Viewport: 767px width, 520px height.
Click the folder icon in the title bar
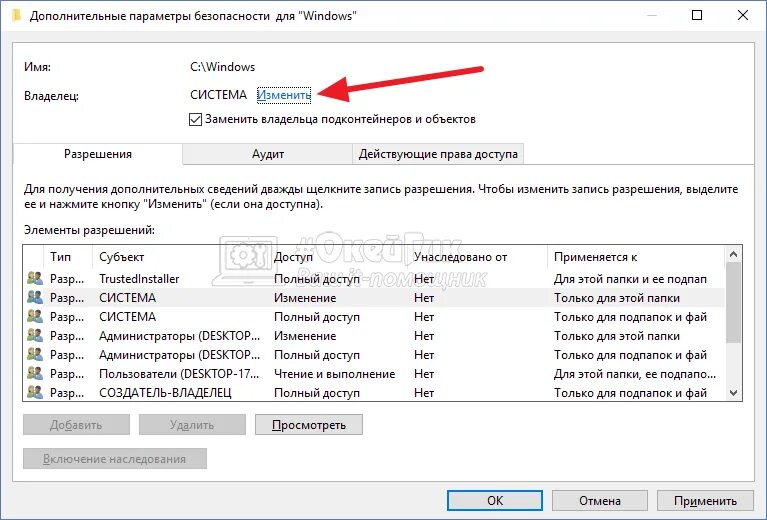click(16, 16)
